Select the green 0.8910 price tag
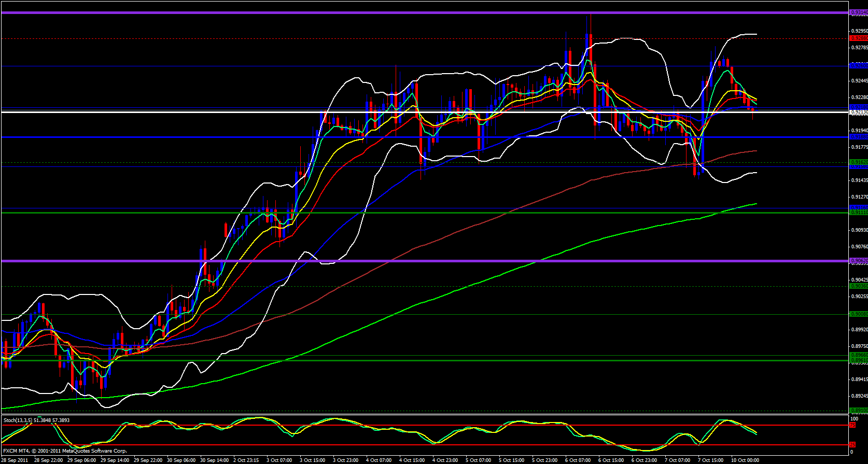Image resolution: width=868 pixels, height=464 pixels. 858,411
